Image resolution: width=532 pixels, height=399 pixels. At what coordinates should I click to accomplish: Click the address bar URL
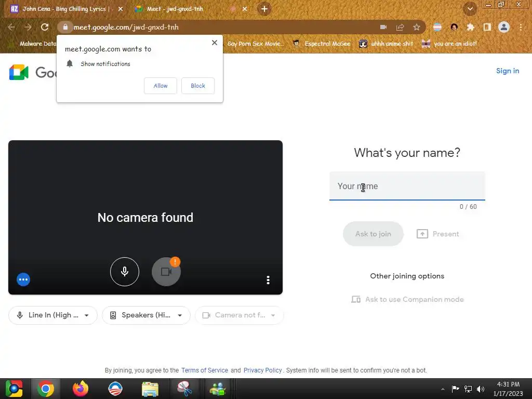point(126,27)
